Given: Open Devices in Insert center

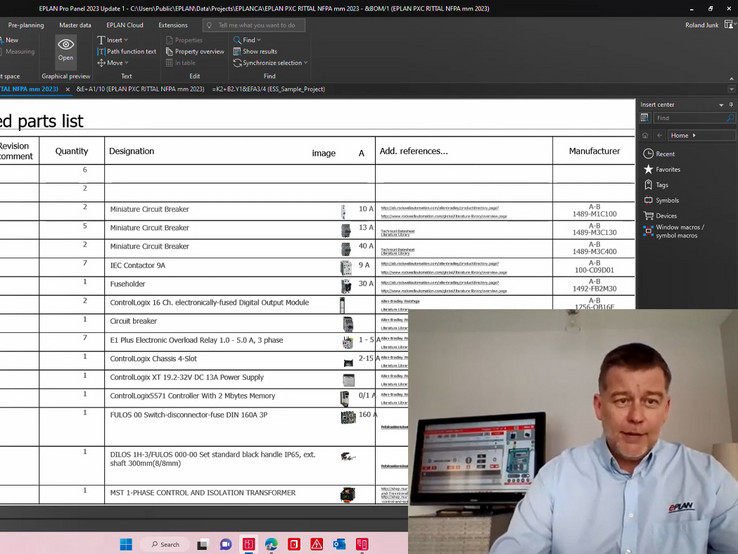Looking at the screenshot, I should point(660,216).
